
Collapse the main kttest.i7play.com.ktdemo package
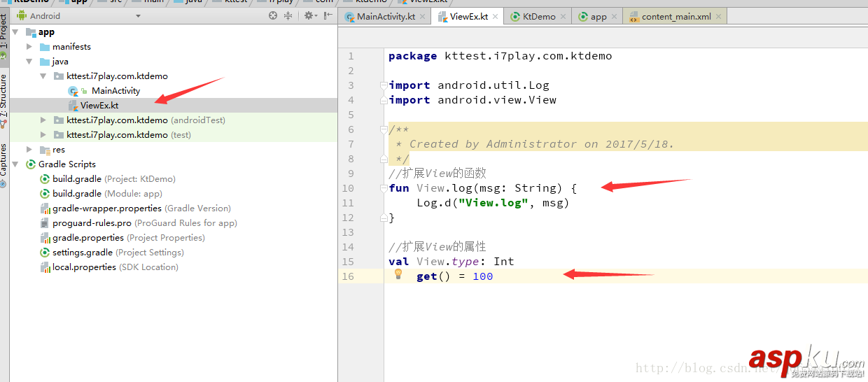click(43, 76)
